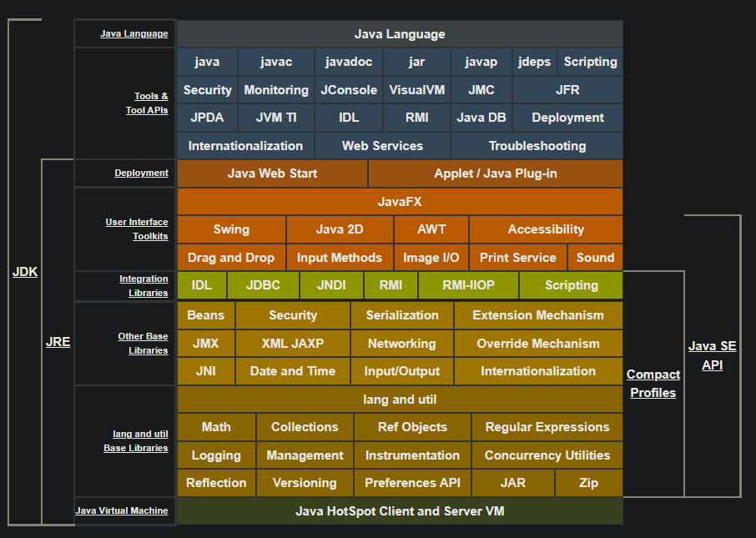Open the Tools & Tool APIs label link
Viewport: 756px width, 538px height.
click(147, 103)
